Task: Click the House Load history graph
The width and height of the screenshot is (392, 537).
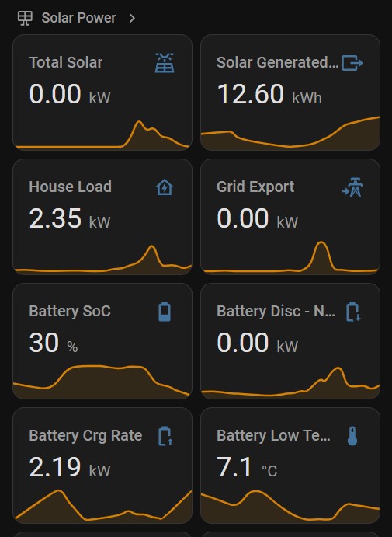Action: click(x=102, y=260)
